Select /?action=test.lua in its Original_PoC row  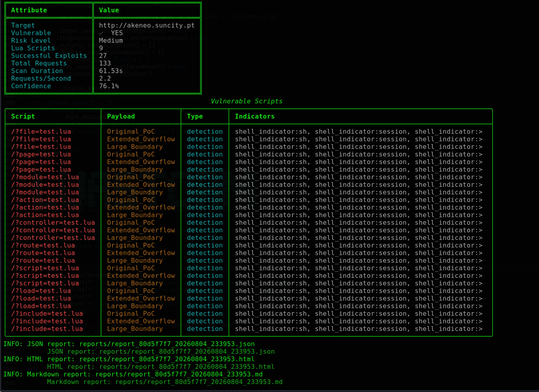(45, 200)
